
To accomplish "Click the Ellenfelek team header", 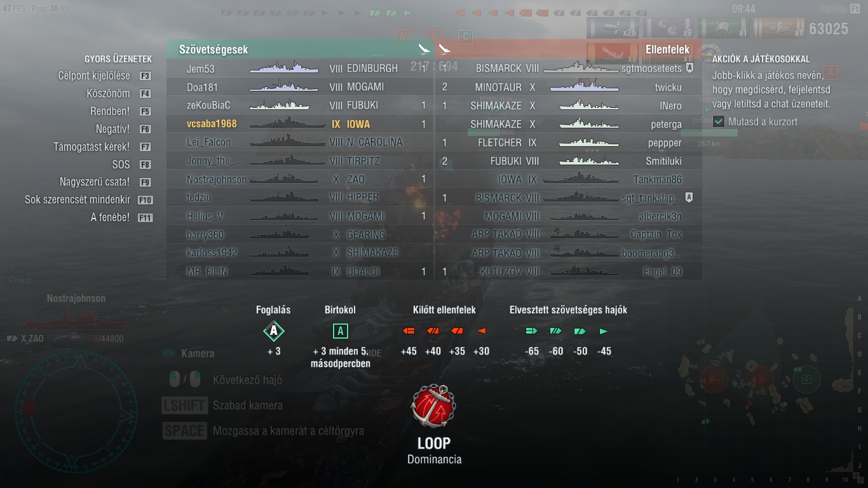I will click(569, 49).
